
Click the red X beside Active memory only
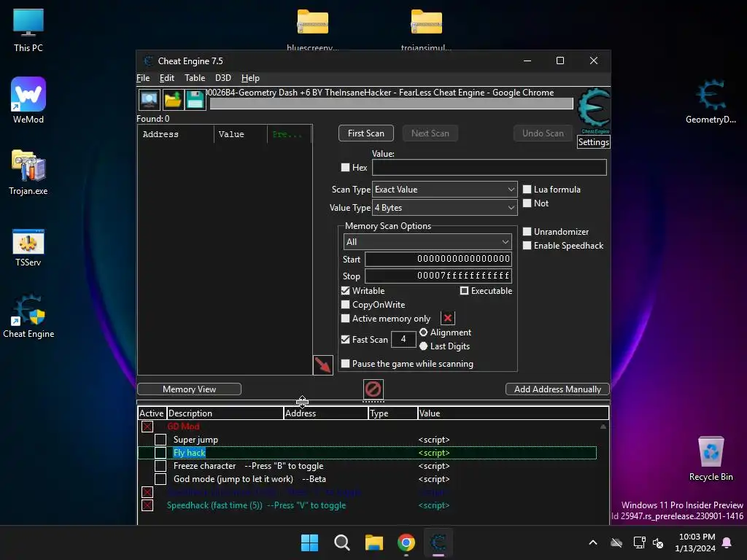448,318
